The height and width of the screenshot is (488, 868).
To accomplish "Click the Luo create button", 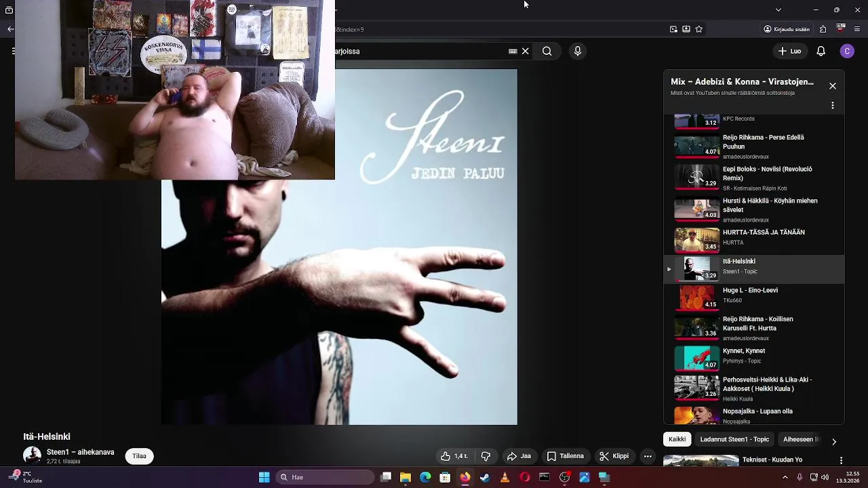I will tap(789, 51).
